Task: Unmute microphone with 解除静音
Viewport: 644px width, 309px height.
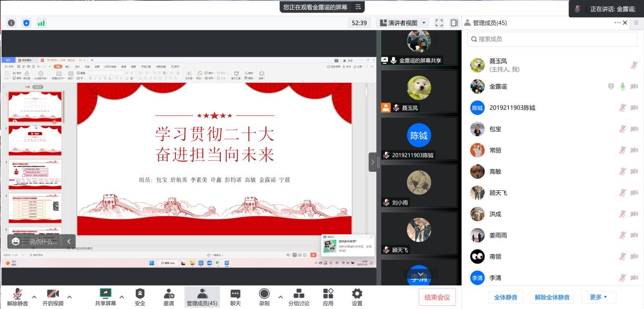Action: (17, 297)
